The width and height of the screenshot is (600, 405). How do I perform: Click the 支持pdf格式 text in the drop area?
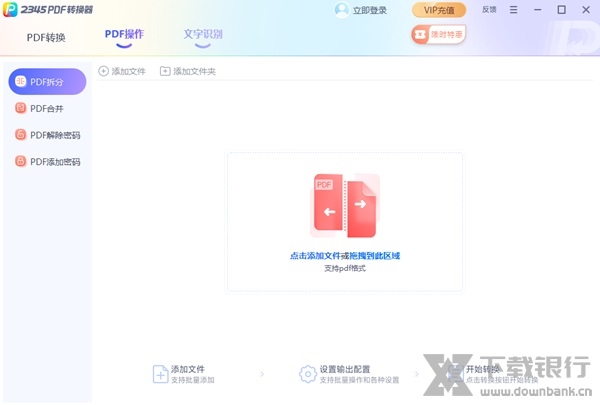pos(345,268)
